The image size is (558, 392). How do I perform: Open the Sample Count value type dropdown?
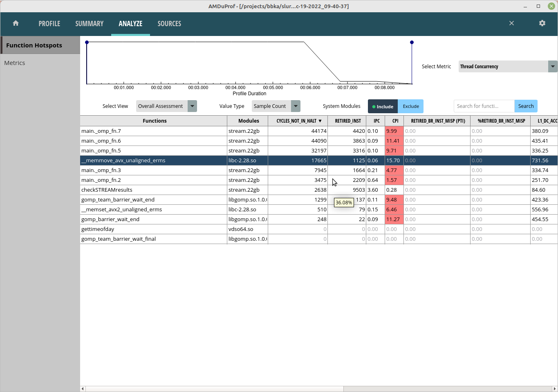[296, 106]
